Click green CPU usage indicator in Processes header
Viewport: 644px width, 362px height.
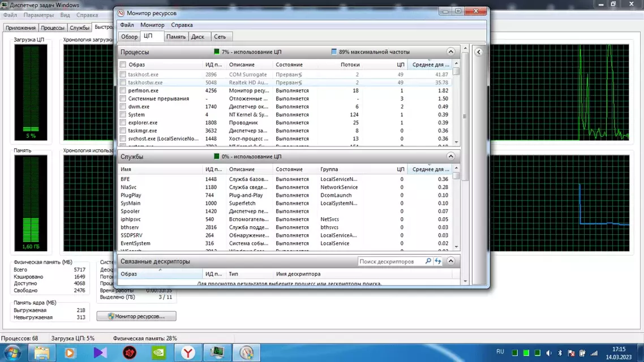pyautogui.click(x=216, y=51)
